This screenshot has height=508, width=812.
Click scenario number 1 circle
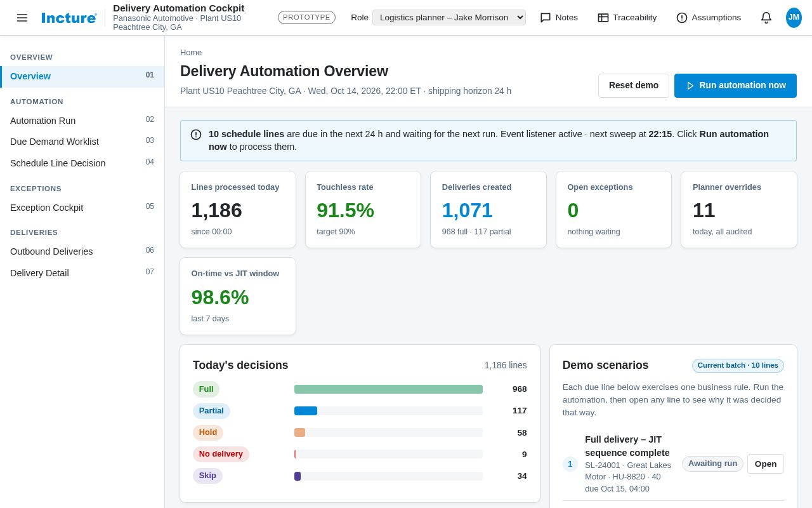click(x=570, y=464)
